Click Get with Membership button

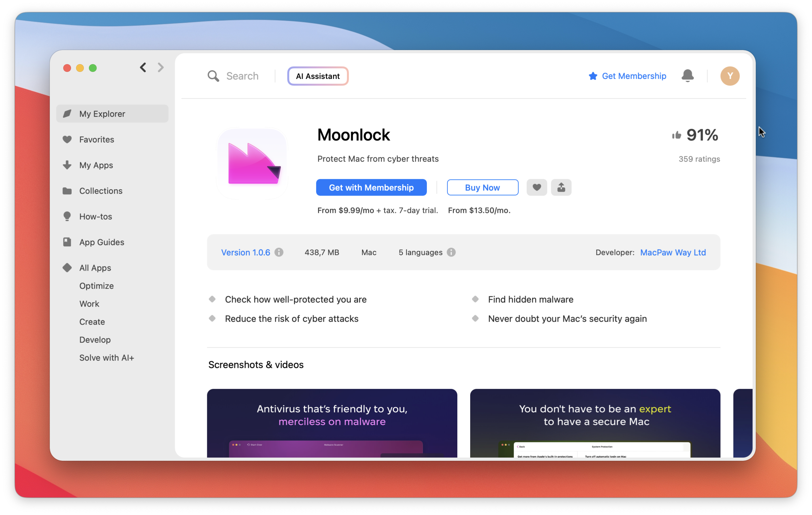[x=371, y=188]
